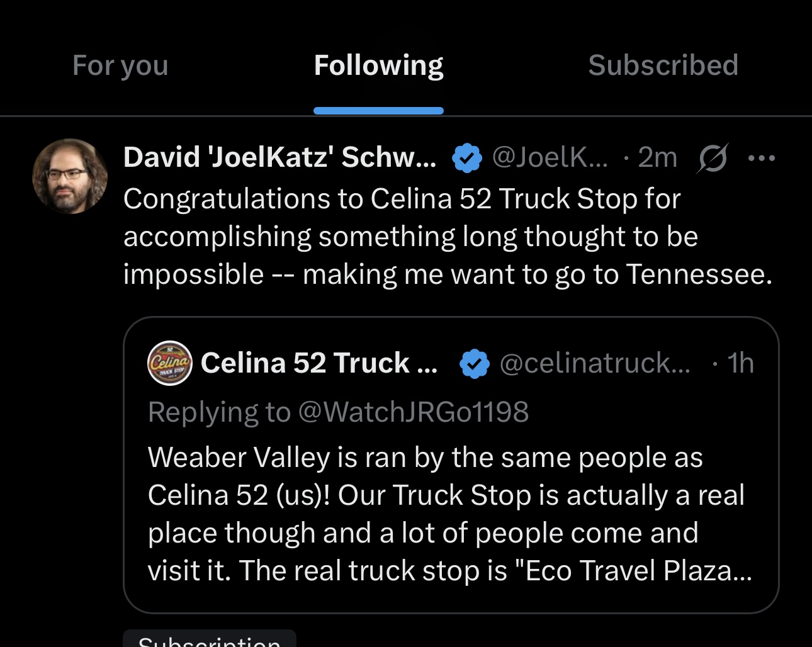This screenshot has height=647, width=812.
Task: Open the Subscribed tab
Action: [663, 65]
